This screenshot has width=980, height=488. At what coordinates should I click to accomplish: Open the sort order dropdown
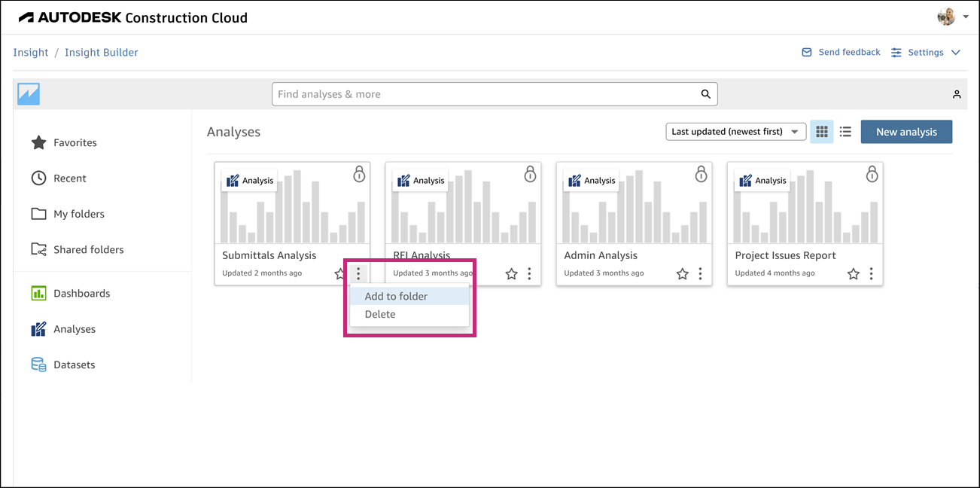(735, 132)
